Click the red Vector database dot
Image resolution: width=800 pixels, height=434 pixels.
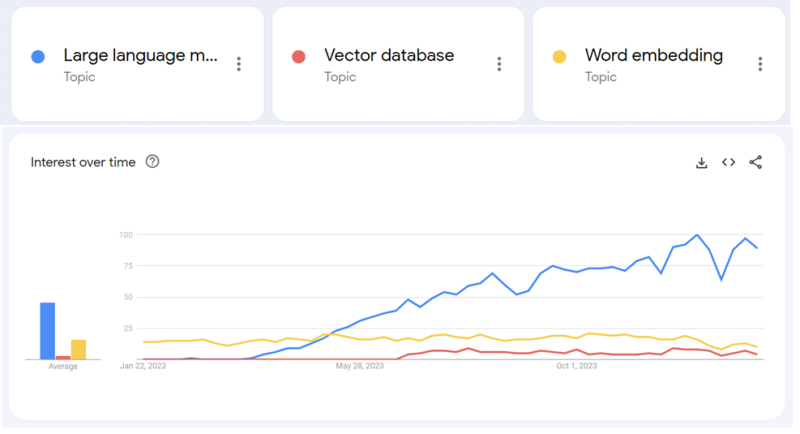pos(298,57)
